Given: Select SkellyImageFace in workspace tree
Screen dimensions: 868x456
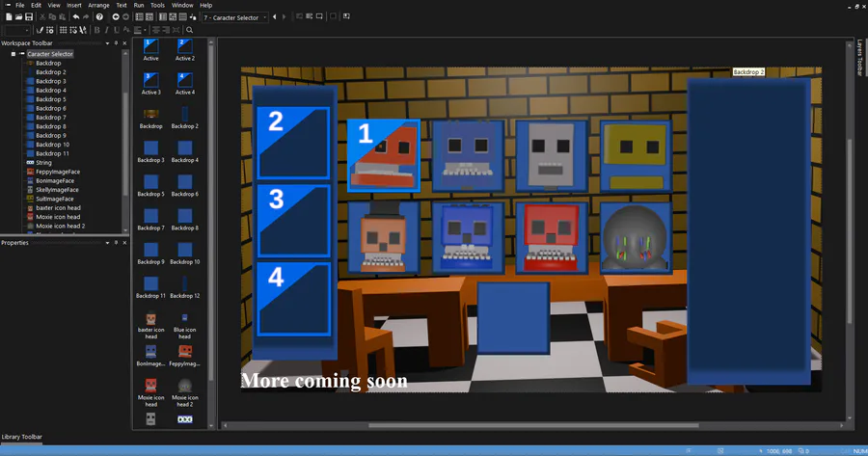Looking at the screenshot, I should (57, 190).
